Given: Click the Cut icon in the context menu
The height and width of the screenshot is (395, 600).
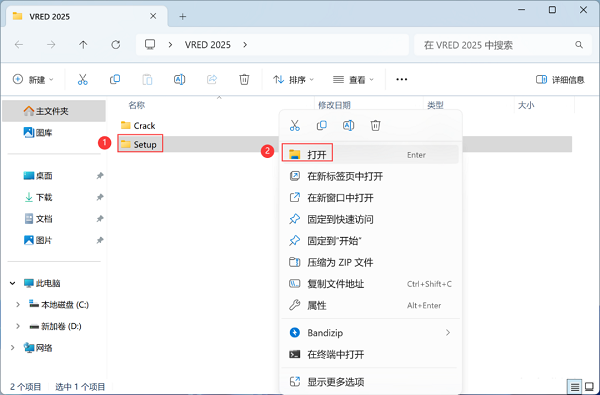Looking at the screenshot, I should pos(295,126).
